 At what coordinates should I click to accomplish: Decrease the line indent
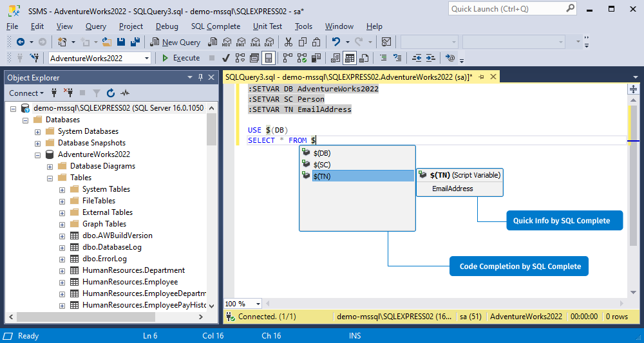pos(417,58)
